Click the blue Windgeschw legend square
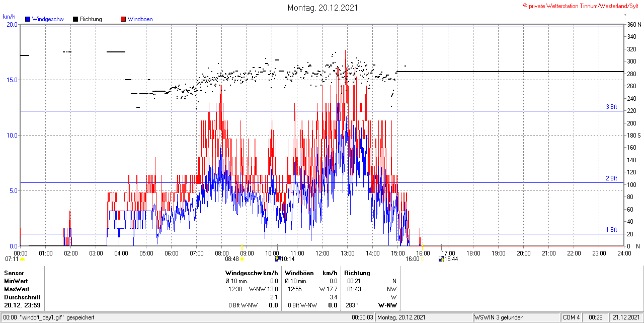Viewport: 644px width, 323px height. click(28, 19)
